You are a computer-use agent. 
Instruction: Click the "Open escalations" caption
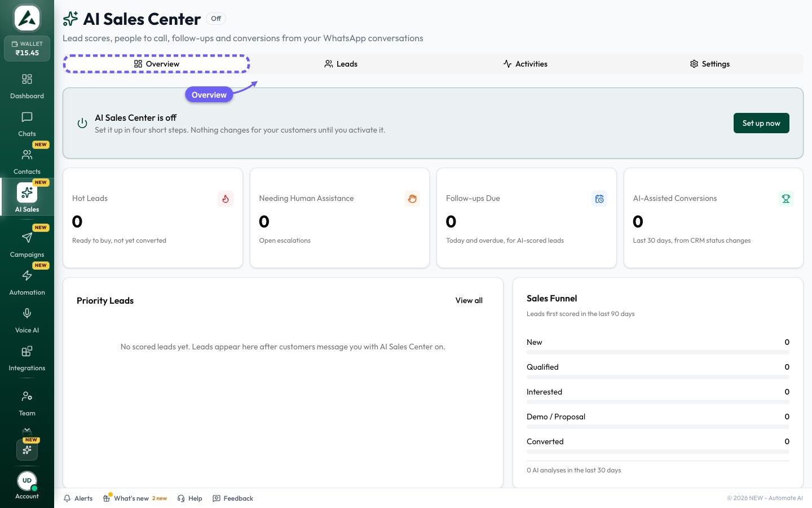point(285,240)
